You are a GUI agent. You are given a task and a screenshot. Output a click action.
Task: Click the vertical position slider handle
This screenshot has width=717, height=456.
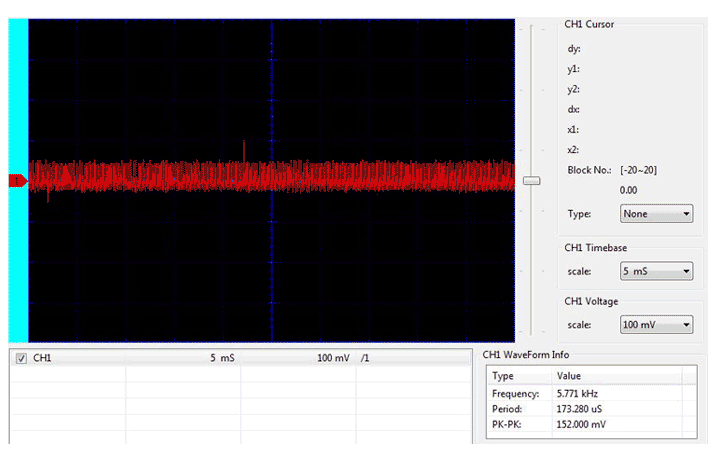[532, 181]
